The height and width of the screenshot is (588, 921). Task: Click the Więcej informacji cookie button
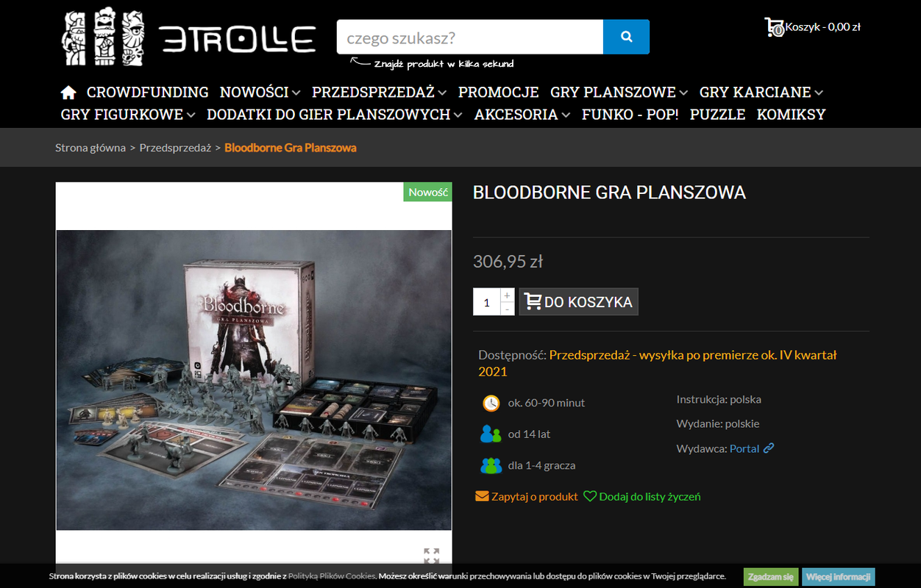pyautogui.click(x=839, y=577)
